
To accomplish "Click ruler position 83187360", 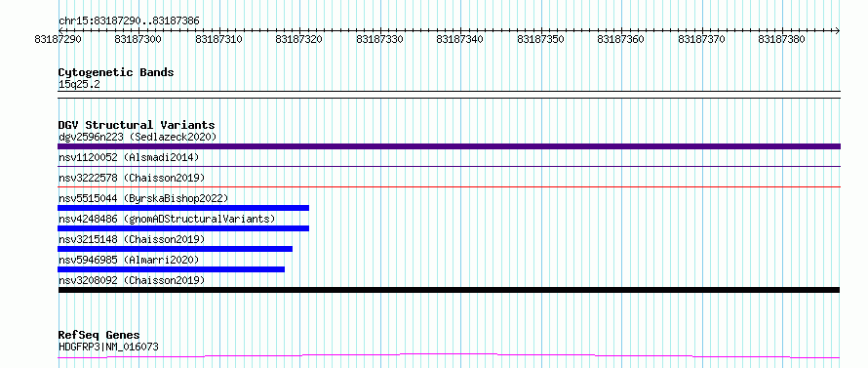I will (621, 39).
